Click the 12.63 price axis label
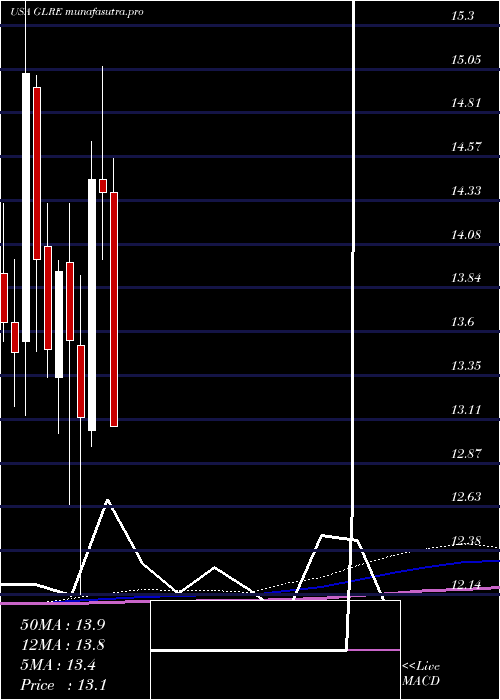Image resolution: width=500 pixels, height=700 pixels. (x=466, y=498)
